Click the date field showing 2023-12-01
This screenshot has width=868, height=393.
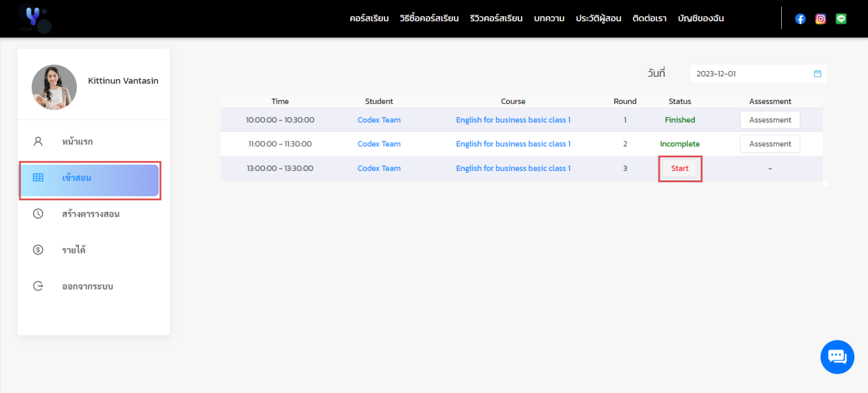coord(750,74)
